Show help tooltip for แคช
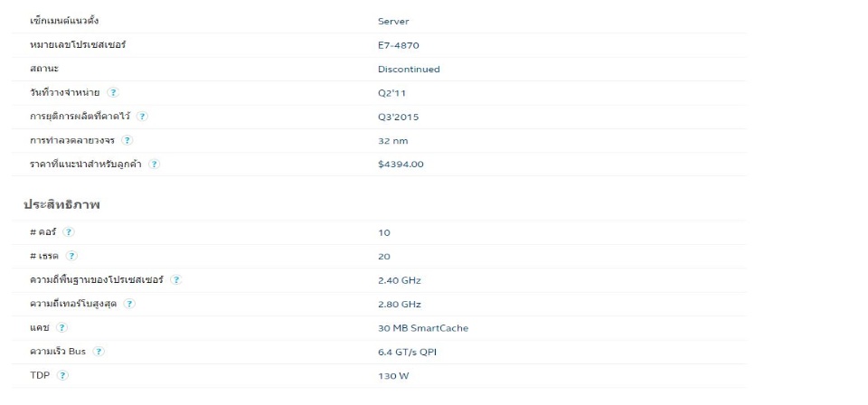The height and width of the screenshot is (405, 868). (62, 327)
